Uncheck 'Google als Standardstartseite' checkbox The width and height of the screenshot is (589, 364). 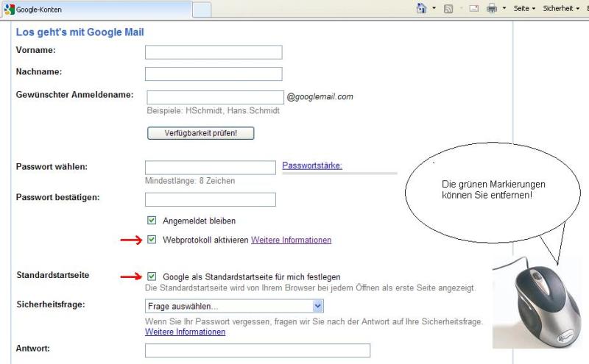[152, 276]
